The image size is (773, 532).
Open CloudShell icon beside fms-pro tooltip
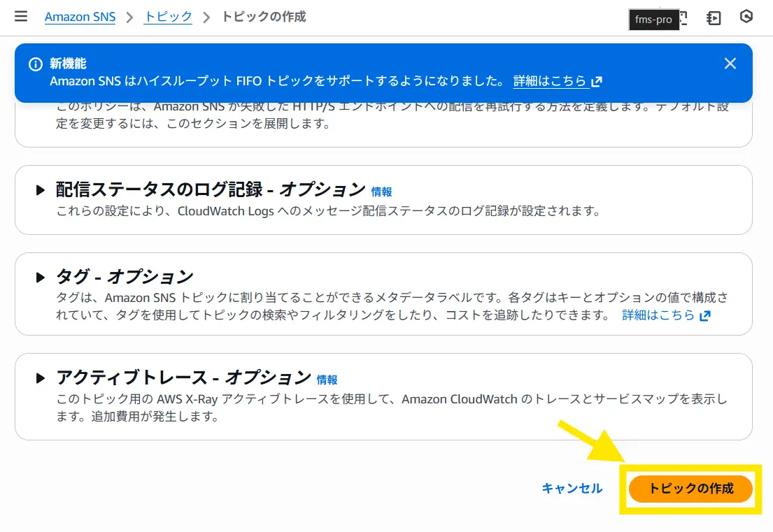point(683,18)
